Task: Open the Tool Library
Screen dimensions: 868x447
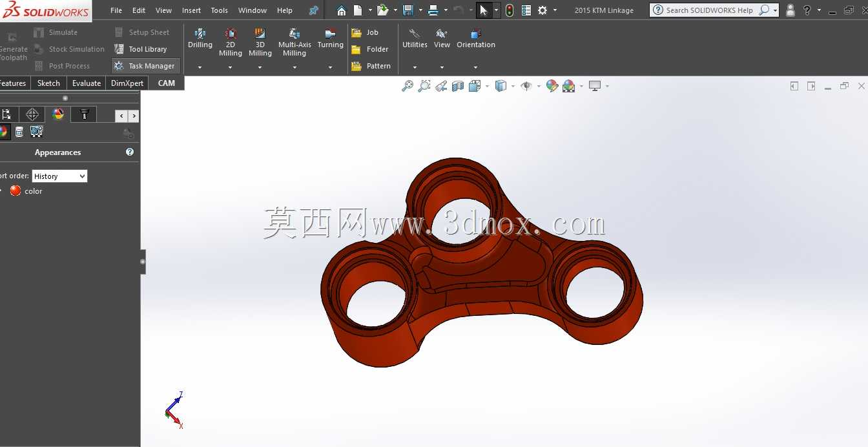Action: click(141, 49)
